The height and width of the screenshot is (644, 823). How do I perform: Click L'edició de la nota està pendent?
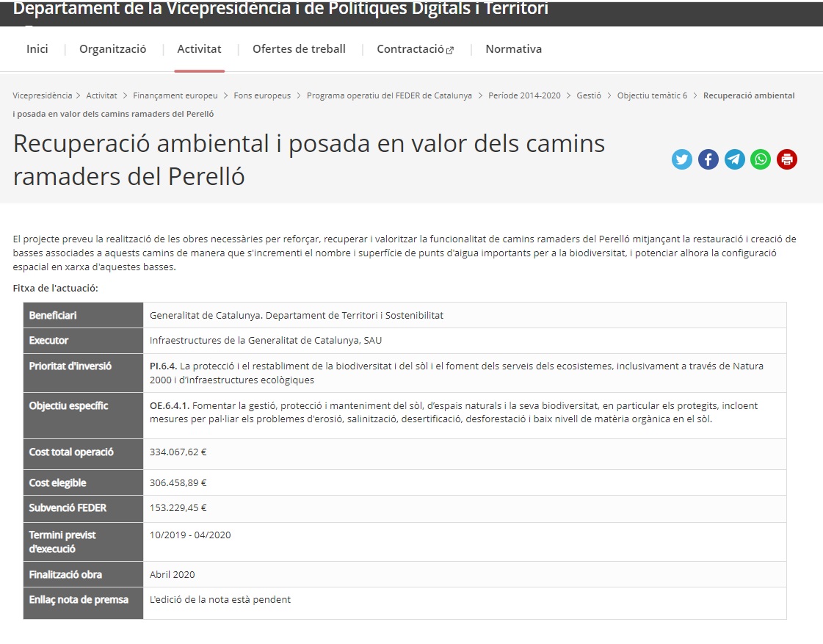pyautogui.click(x=220, y=600)
